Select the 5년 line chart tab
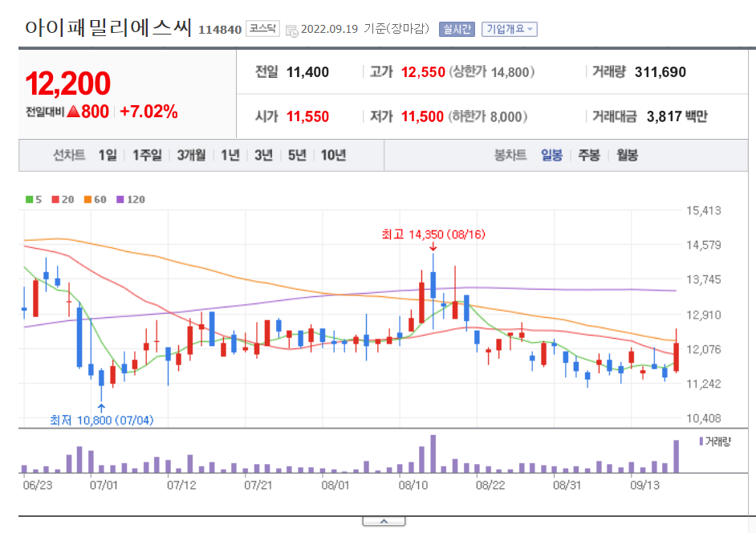This screenshot has width=756, height=533. [x=297, y=155]
